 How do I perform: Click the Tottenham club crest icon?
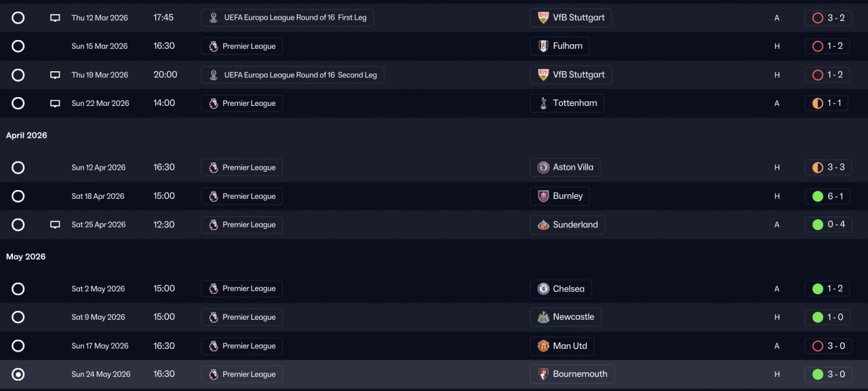pyautogui.click(x=543, y=103)
